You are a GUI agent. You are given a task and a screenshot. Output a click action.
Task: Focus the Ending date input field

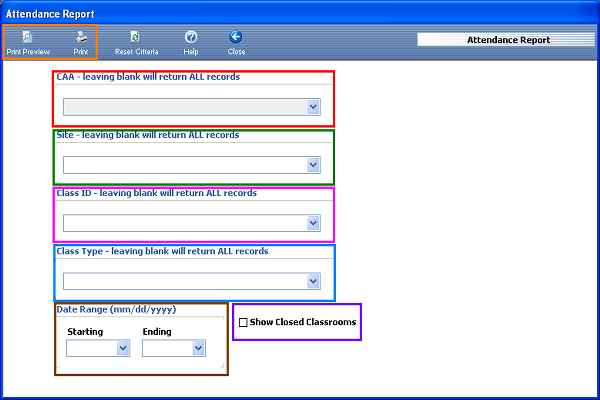coord(166,348)
